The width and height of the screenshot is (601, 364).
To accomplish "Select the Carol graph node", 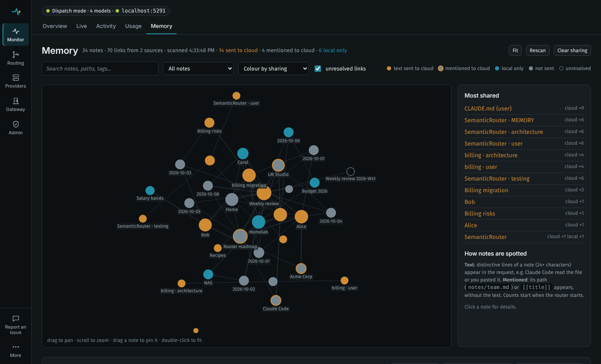I will pyautogui.click(x=243, y=153).
